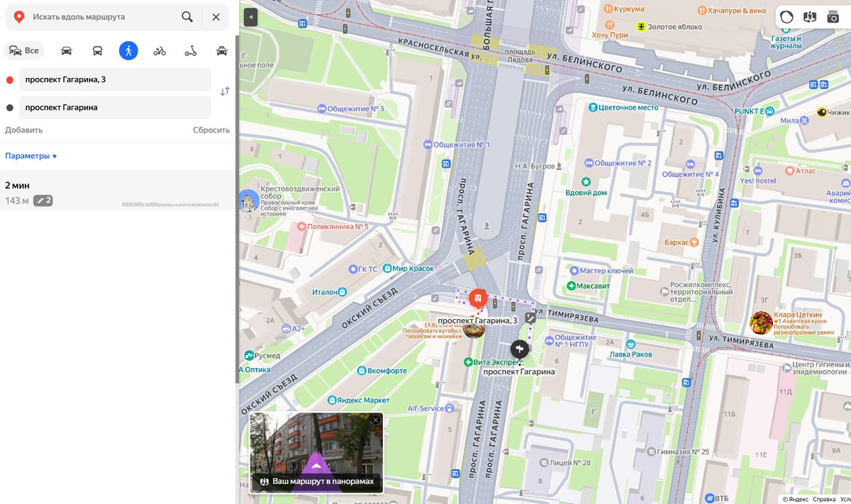Click the Вдовий дом marker
Image resolution: width=851 pixels, height=504 pixels.
click(586, 181)
